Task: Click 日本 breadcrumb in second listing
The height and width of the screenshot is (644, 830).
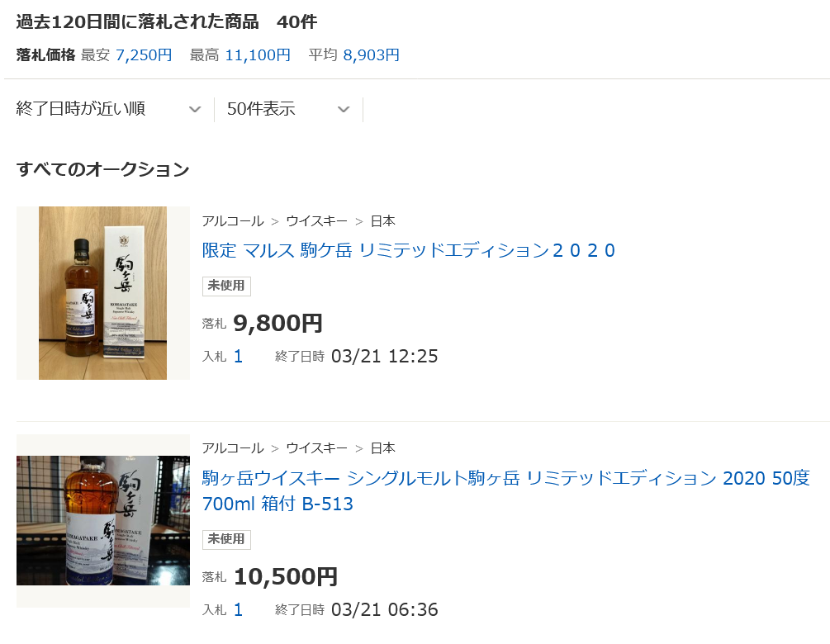Action: (x=382, y=448)
